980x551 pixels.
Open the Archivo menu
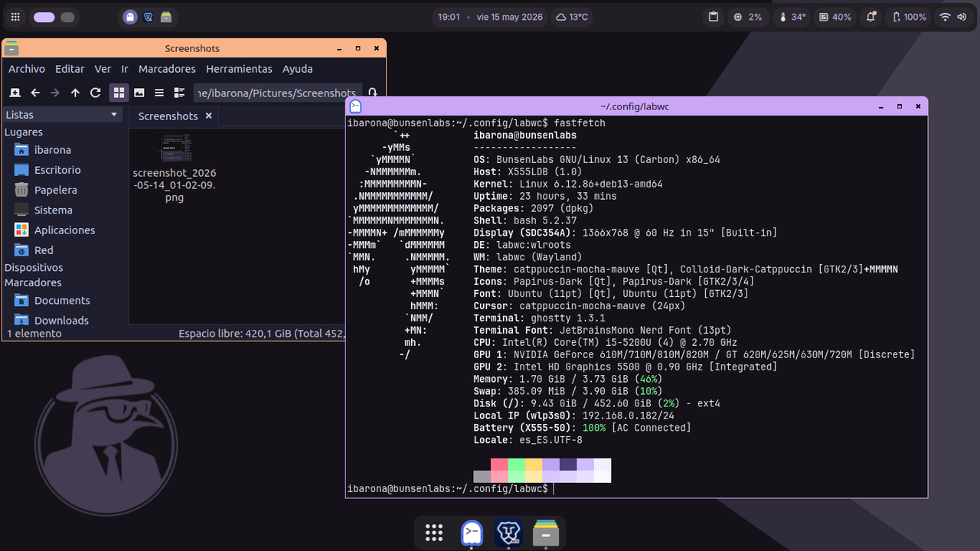click(x=27, y=69)
